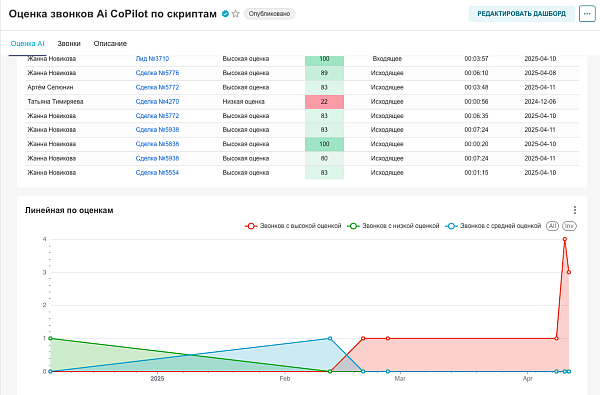Select the Татьяна Тимиряева name cell
Image resolution: width=600 pixels, height=395 pixels.
click(x=55, y=101)
